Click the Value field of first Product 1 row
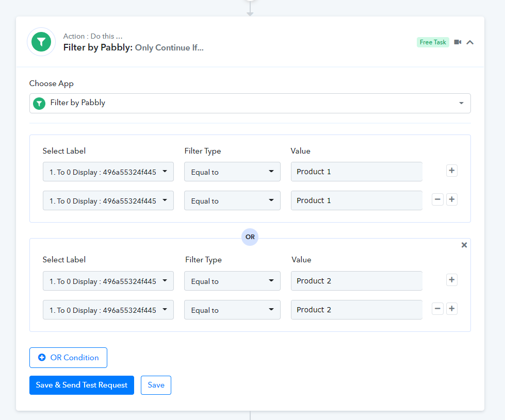This screenshot has height=420, width=505. (x=356, y=172)
